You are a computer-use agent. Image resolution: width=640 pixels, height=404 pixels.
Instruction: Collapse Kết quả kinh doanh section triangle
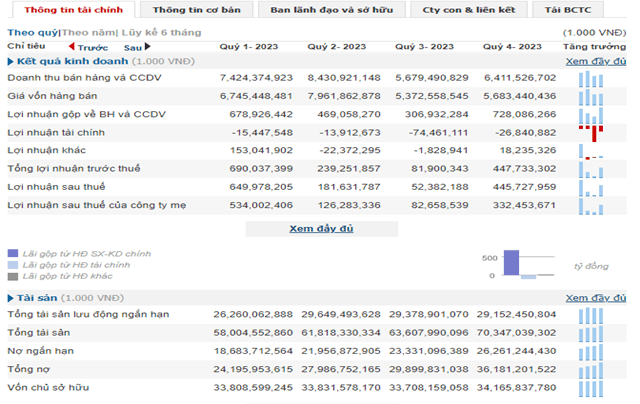pyautogui.click(x=11, y=62)
